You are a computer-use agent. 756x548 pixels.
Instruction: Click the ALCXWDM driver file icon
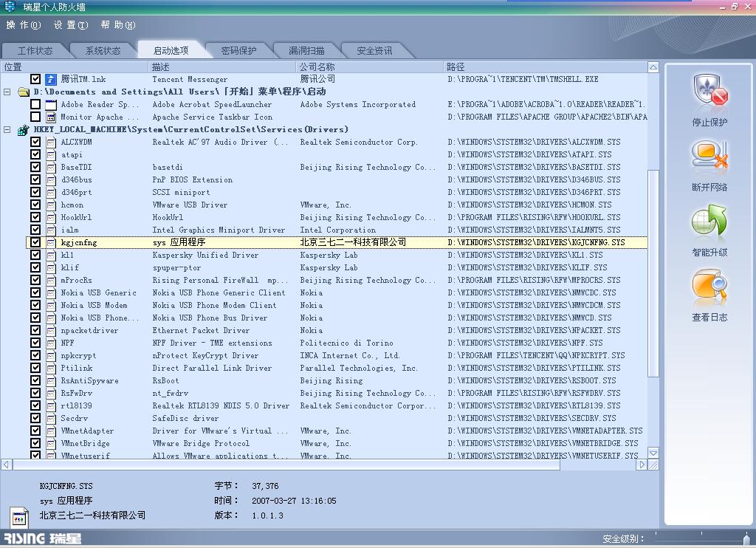coord(51,142)
